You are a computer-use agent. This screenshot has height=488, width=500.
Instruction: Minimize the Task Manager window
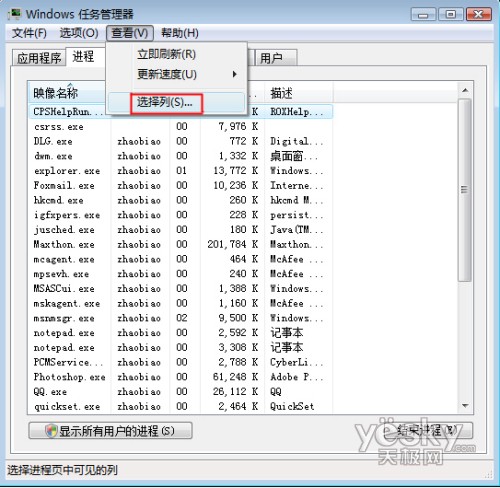(423, 14)
